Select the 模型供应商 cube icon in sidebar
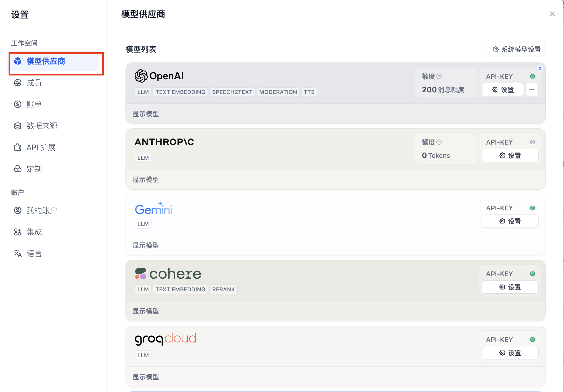The image size is (564, 392). pyautogui.click(x=18, y=61)
